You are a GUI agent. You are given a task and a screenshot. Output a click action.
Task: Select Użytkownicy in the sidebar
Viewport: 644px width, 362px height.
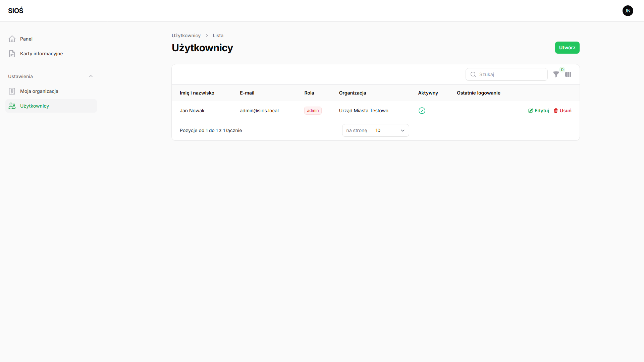click(51, 106)
